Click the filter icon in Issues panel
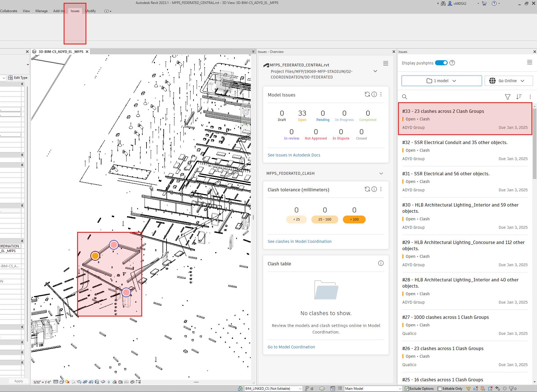This screenshot has height=392, width=537. pos(507,97)
